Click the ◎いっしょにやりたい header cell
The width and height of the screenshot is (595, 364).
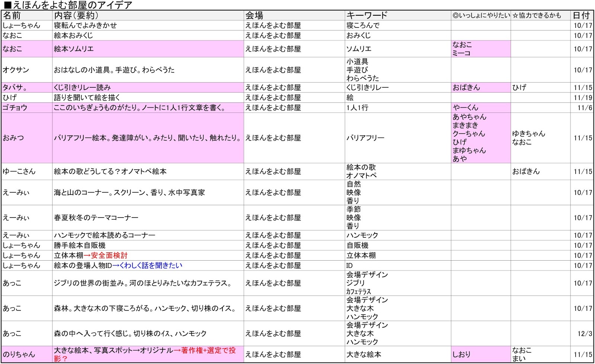481,15
